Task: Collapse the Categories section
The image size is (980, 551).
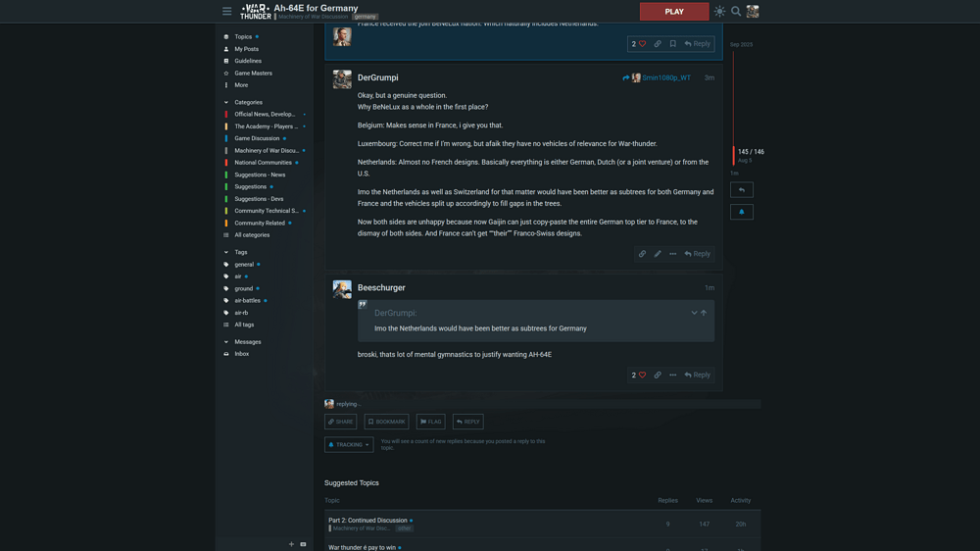Action: [x=248, y=102]
